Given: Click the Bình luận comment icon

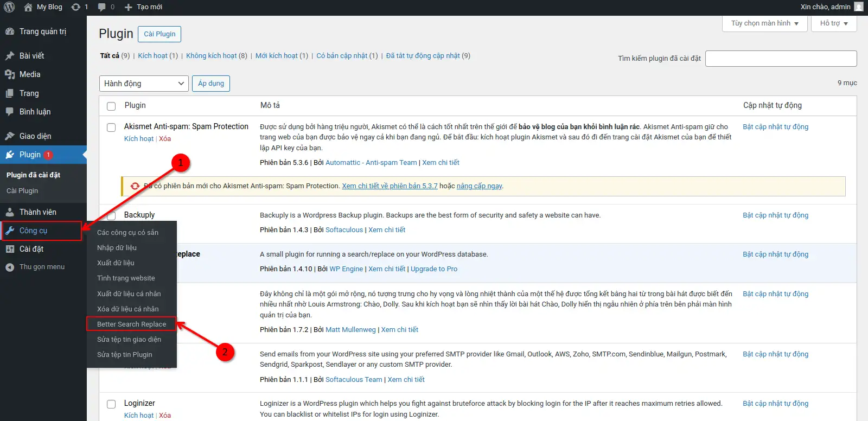Looking at the screenshot, I should coord(10,112).
